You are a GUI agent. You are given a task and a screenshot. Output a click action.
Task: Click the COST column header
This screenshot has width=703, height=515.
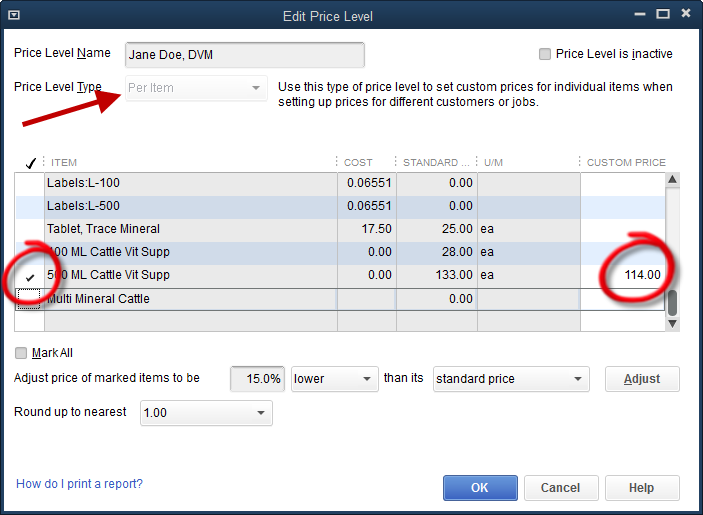click(x=358, y=163)
